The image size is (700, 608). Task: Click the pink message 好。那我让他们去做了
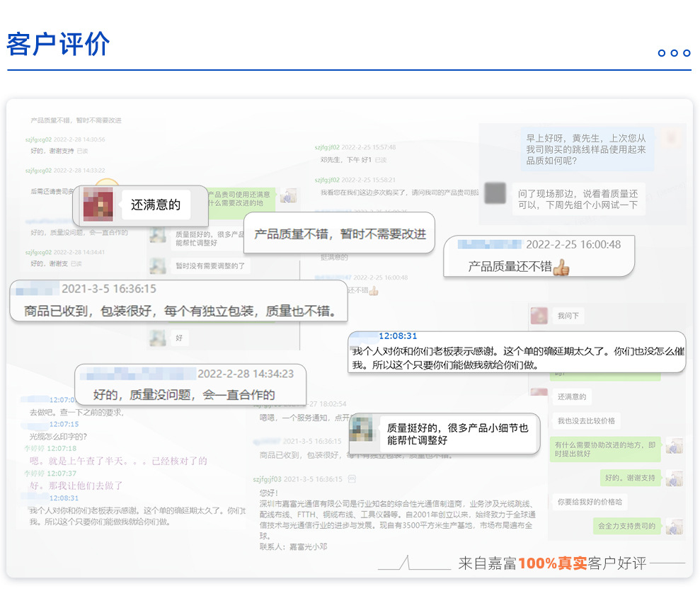click(x=76, y=486)
